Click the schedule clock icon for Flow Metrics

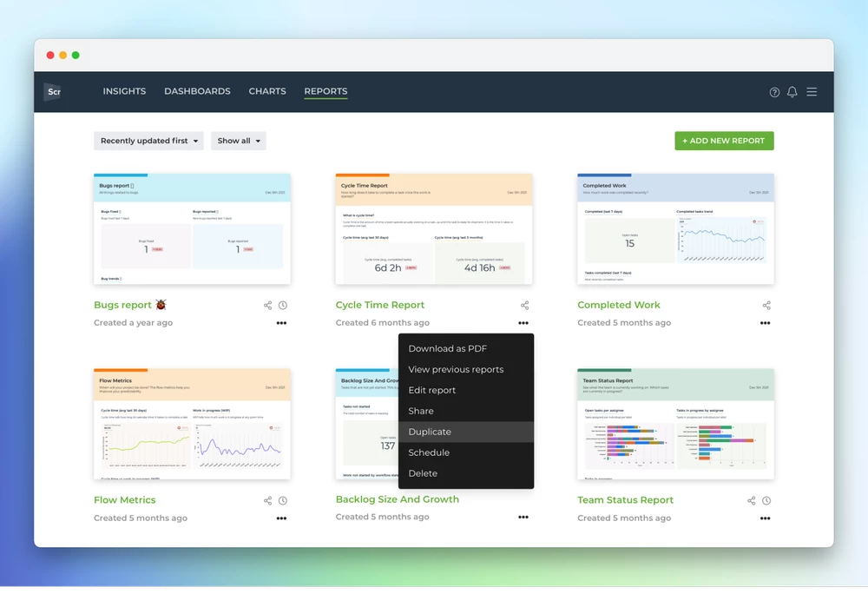pos(283,500)
